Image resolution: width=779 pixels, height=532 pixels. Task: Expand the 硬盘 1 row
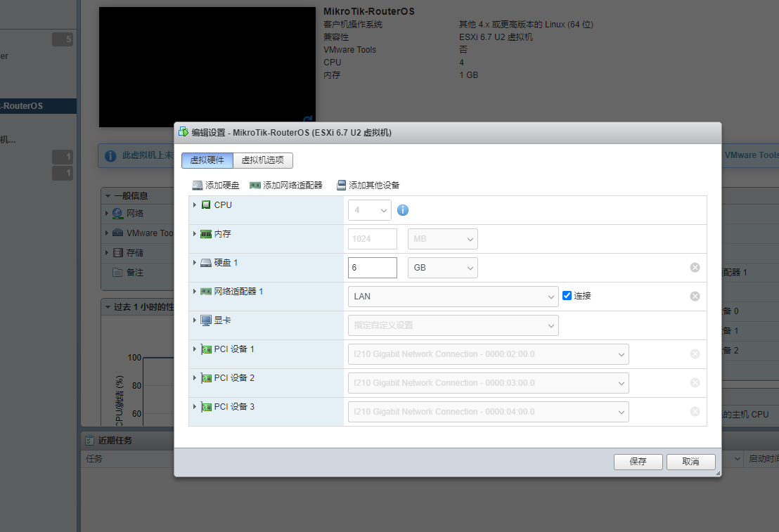[x=194, y=262]
